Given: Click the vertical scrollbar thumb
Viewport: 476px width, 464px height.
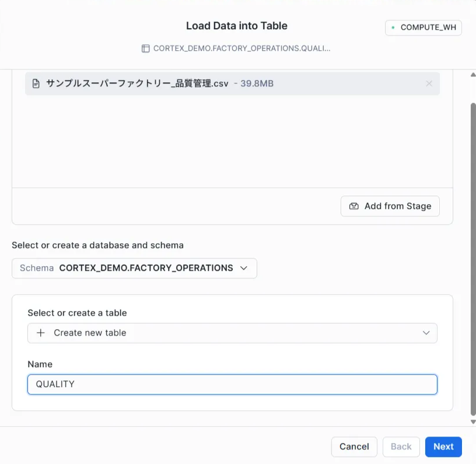Looking at the screenshot, I should click(473, 257).
